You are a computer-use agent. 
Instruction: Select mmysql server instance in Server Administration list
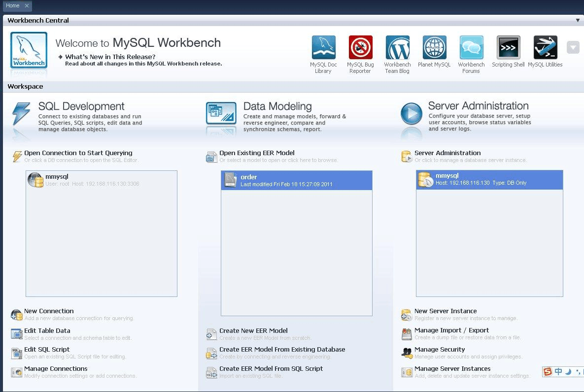(489, 180)
